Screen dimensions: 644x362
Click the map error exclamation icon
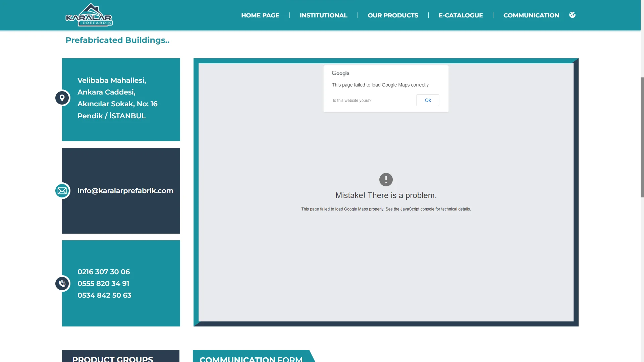click(386, 180)
